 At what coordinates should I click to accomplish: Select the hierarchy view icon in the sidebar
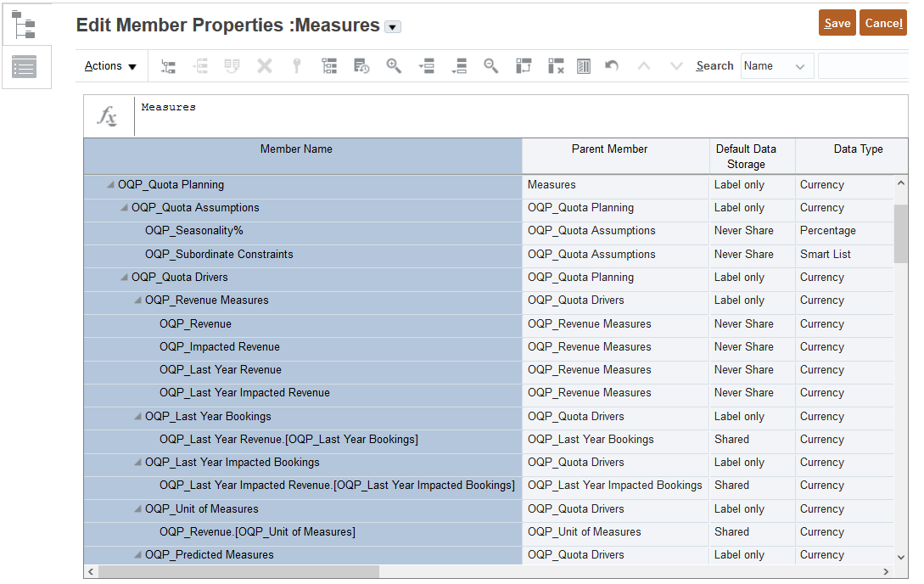coord(26,24)
